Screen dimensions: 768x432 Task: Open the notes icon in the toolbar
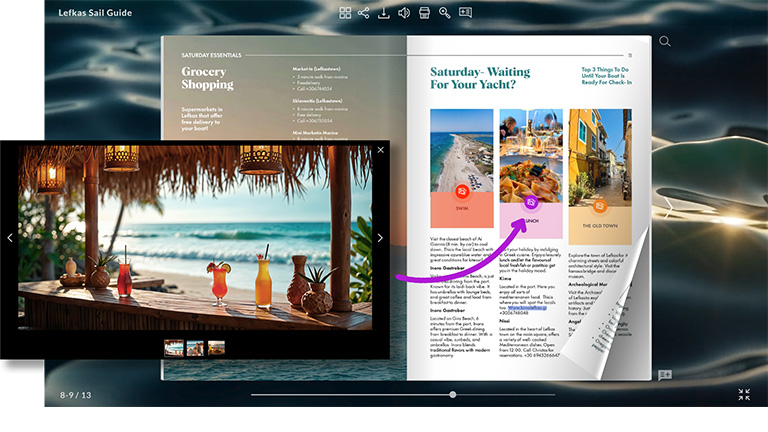click(465, 13)
